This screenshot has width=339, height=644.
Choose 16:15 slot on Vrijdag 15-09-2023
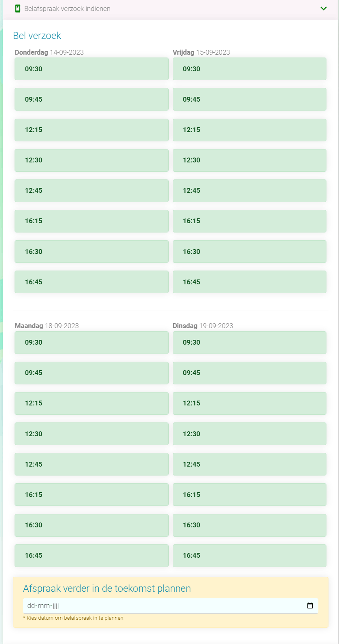[249, 221]
